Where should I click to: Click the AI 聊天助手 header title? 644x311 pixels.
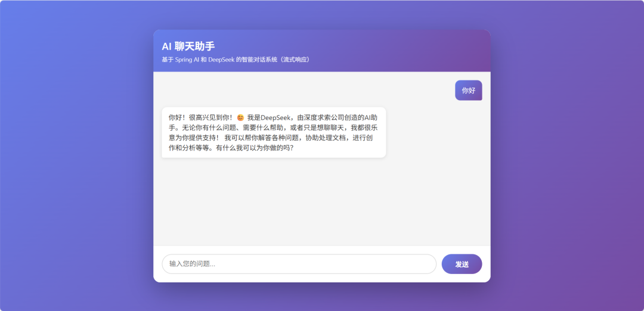[x=188, y=46]
